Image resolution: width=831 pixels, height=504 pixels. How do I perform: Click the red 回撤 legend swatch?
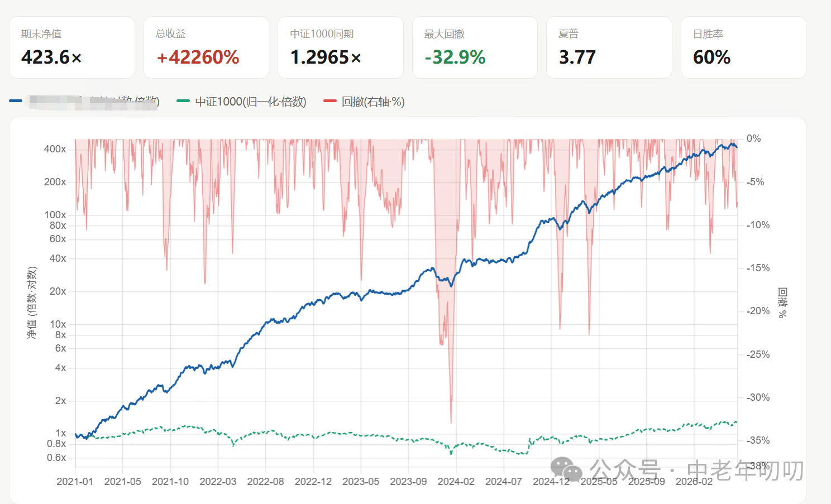(330, 101)
